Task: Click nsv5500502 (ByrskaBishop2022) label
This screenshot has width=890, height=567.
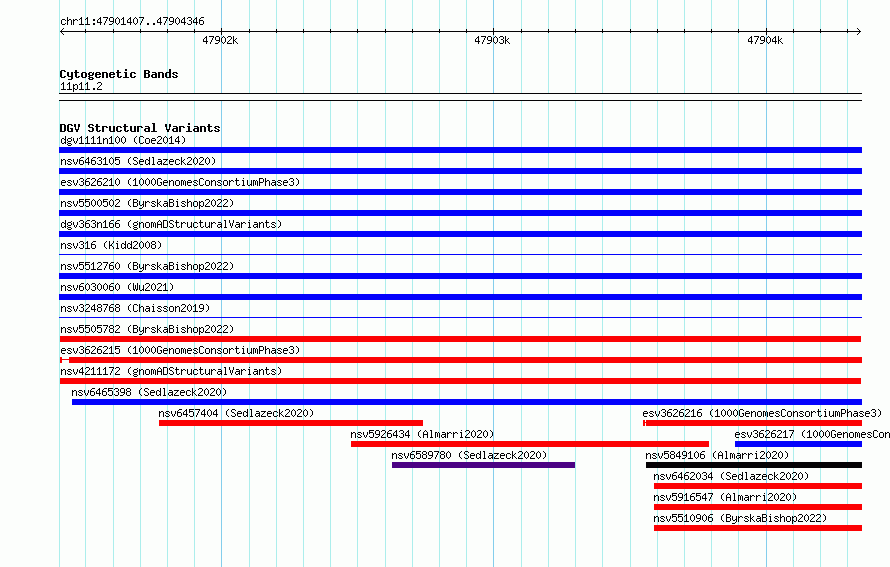Action: [147, 203]
